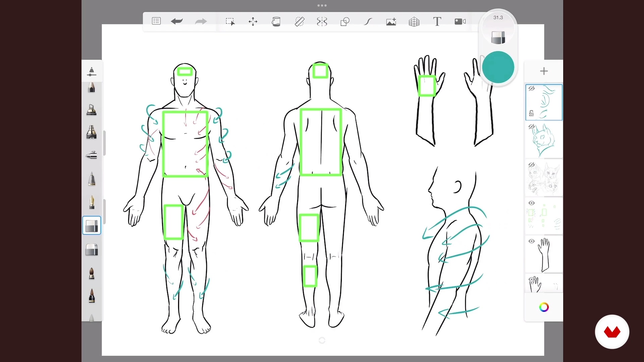The height and width of the screenshot is (362, 644).
Task: Redo with the grayed forward arrow
Action: tap(201, 21)
